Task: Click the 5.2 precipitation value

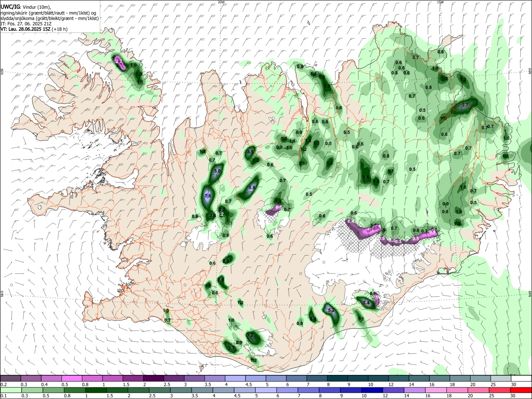Action: click(x=331, y=310)
